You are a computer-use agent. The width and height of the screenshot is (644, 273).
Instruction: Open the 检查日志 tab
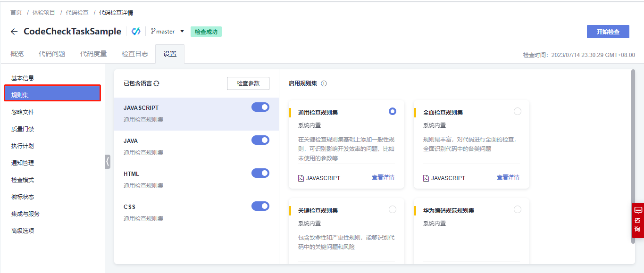135,54
